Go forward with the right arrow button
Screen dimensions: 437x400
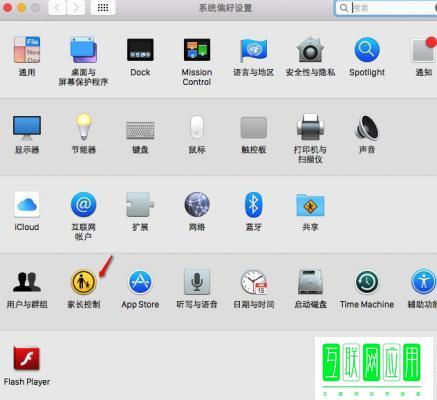tap(76, 7)
